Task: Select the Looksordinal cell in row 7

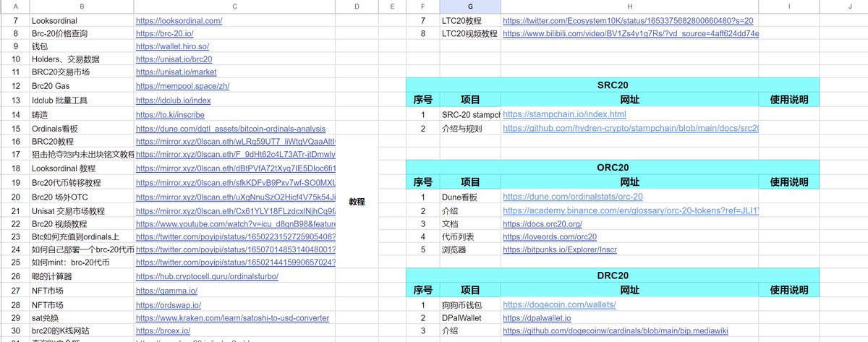Action: 81,21
